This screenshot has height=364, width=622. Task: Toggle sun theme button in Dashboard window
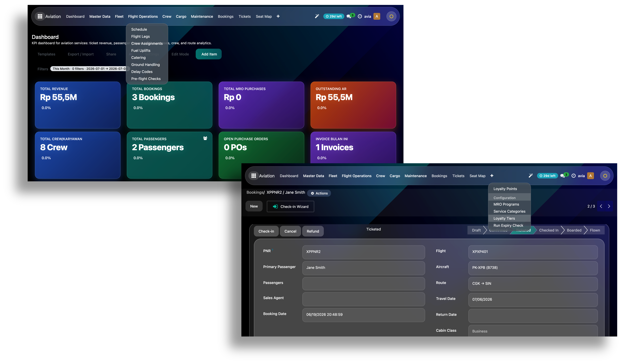392,16
